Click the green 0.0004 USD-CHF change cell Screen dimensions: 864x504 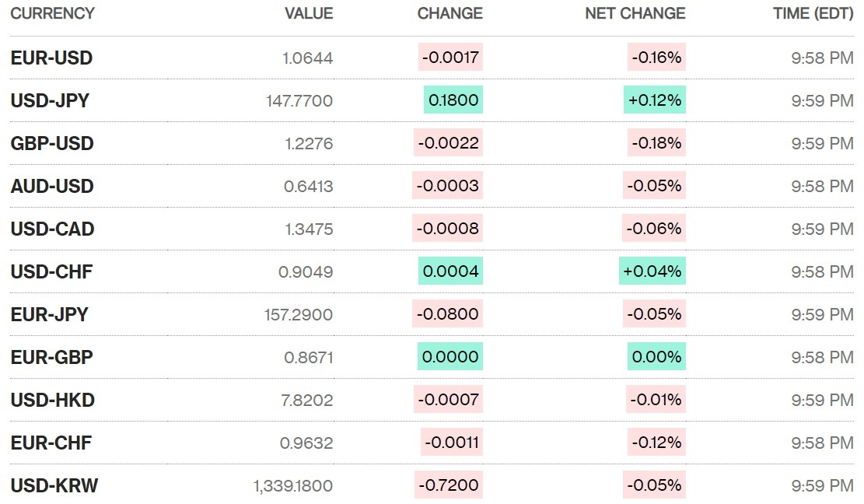click(x=450, y=271)
